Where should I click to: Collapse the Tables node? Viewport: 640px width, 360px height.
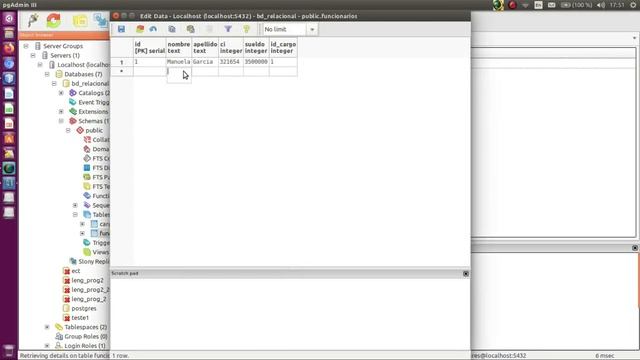click(75, 215)
